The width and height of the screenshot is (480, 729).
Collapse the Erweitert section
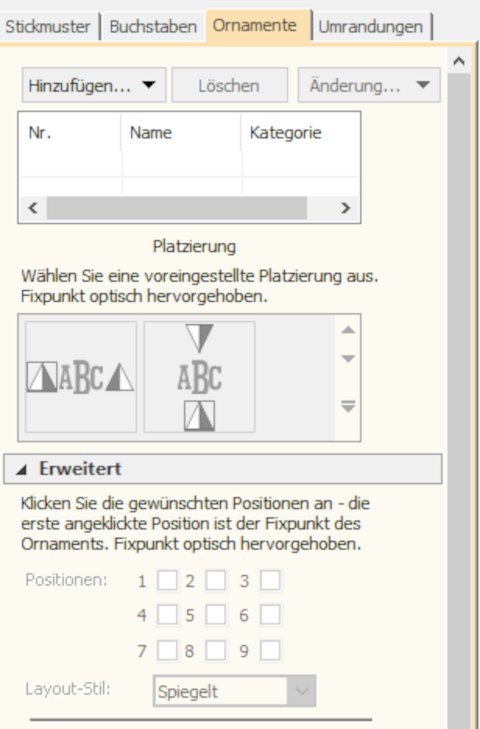(x=223, y=469)
